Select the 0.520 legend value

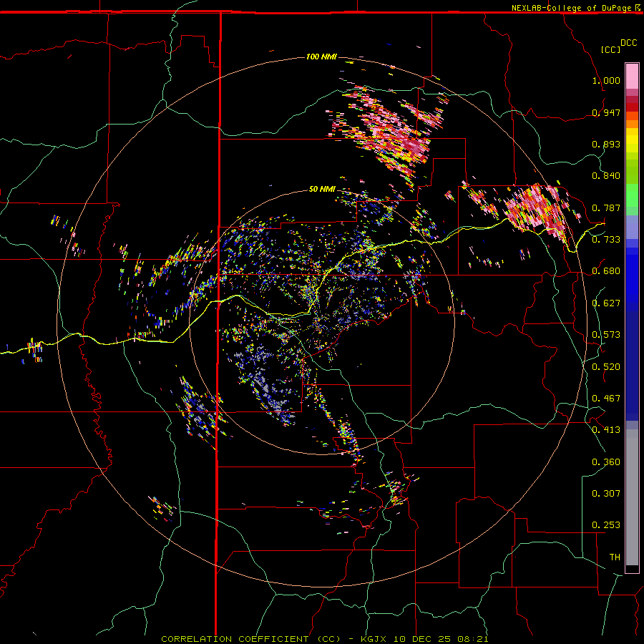(606, 367)
